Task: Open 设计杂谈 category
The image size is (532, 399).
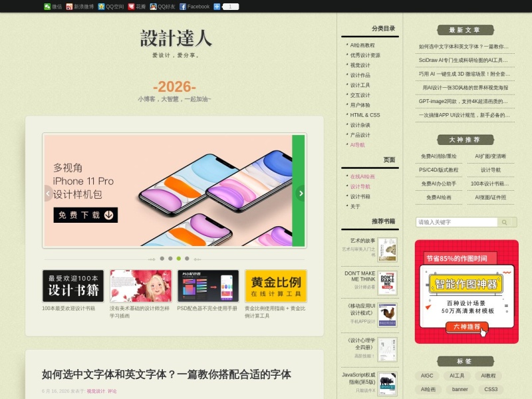Action: point(360,125)
